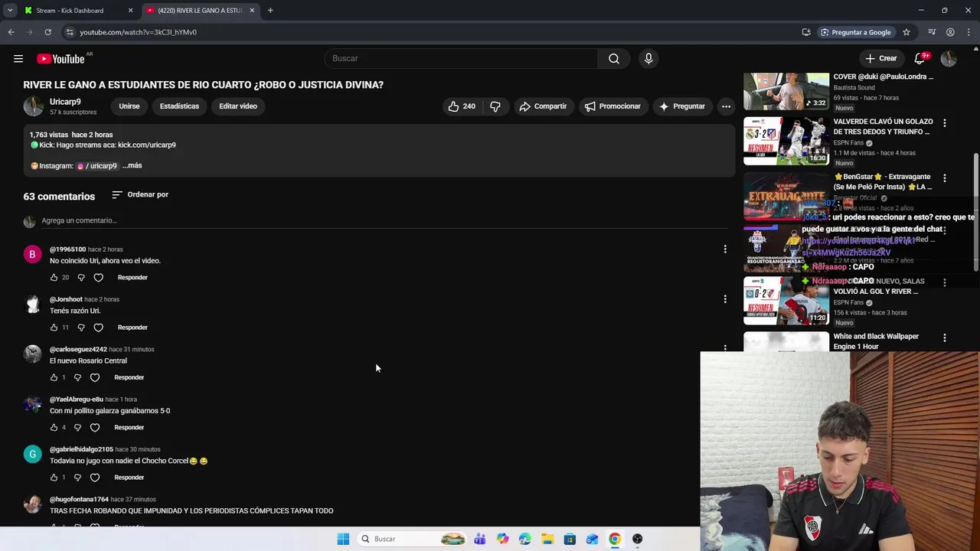
Task: Open the Uricarp9 channel name
Action: [65, 102]
